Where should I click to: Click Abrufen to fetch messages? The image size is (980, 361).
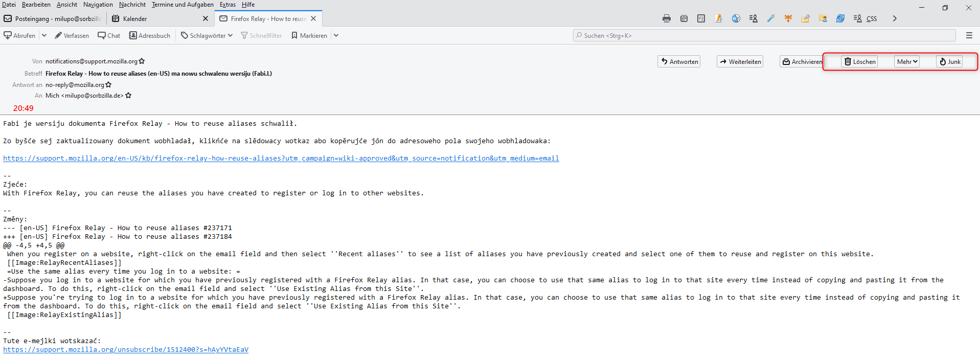pos(19,35)
